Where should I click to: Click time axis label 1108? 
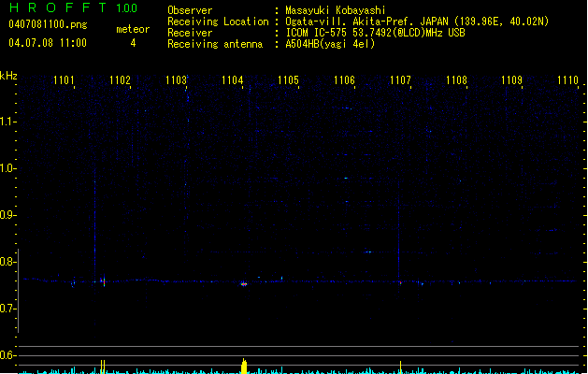[x=456, y=80]
